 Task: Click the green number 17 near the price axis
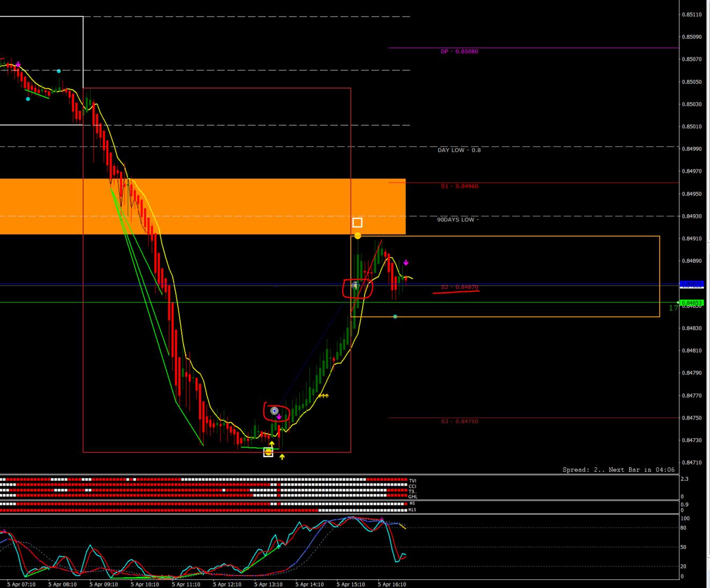coord(673,308)
